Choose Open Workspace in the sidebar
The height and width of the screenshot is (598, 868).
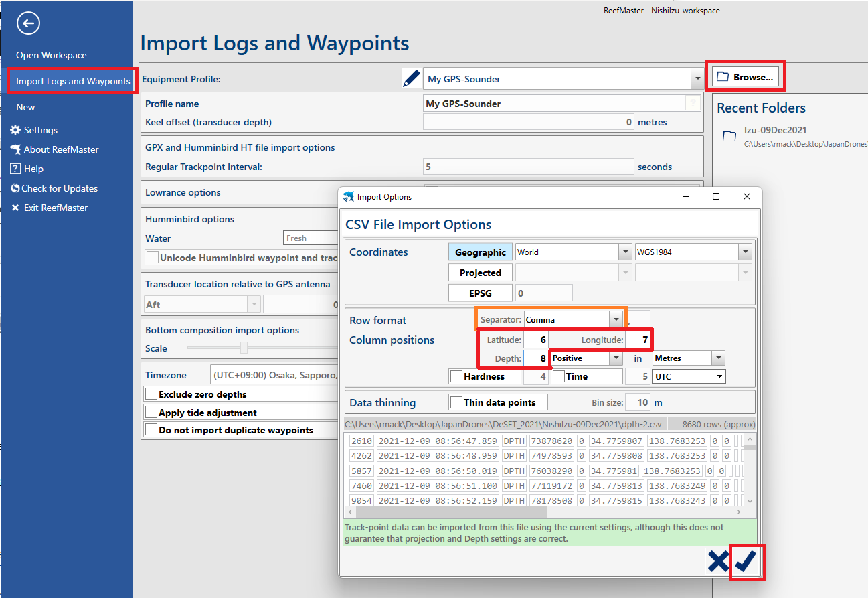pos(52,55)
